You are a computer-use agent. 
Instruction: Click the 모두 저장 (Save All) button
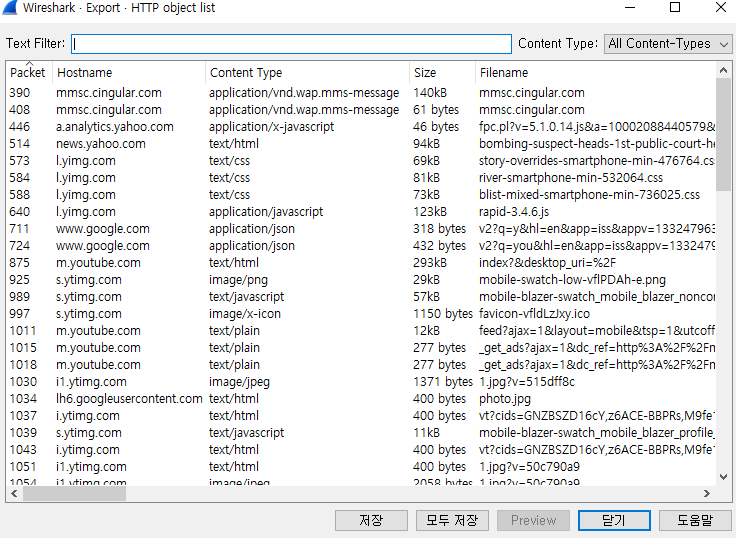452,520
